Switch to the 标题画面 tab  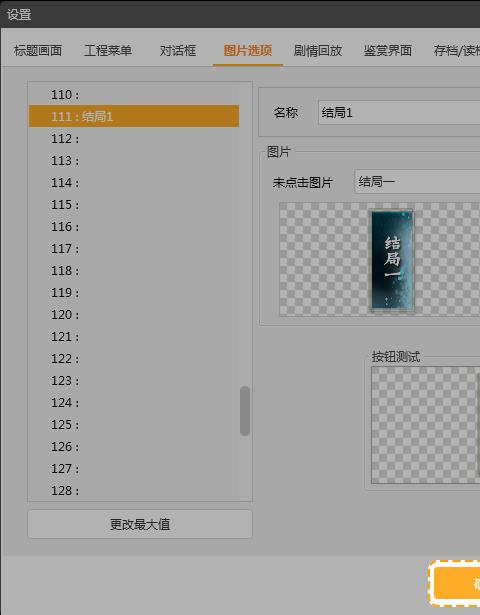tap(38, 51)
